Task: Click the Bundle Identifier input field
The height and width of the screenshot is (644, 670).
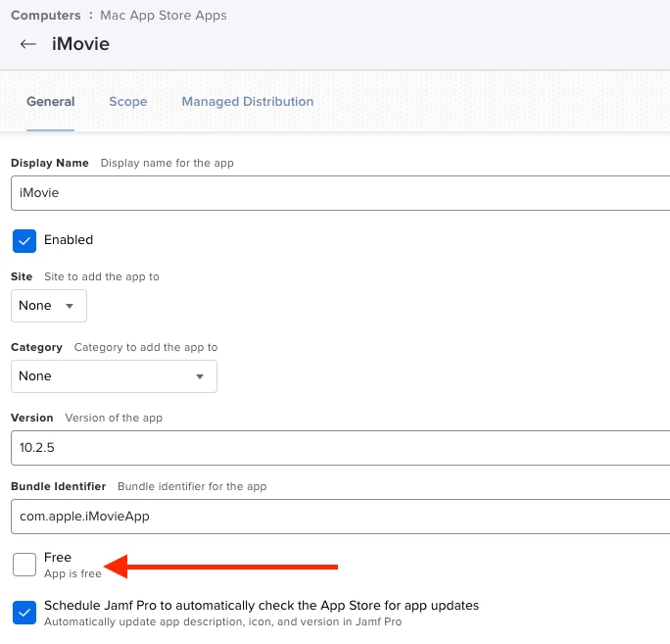Action: [340, 517]
